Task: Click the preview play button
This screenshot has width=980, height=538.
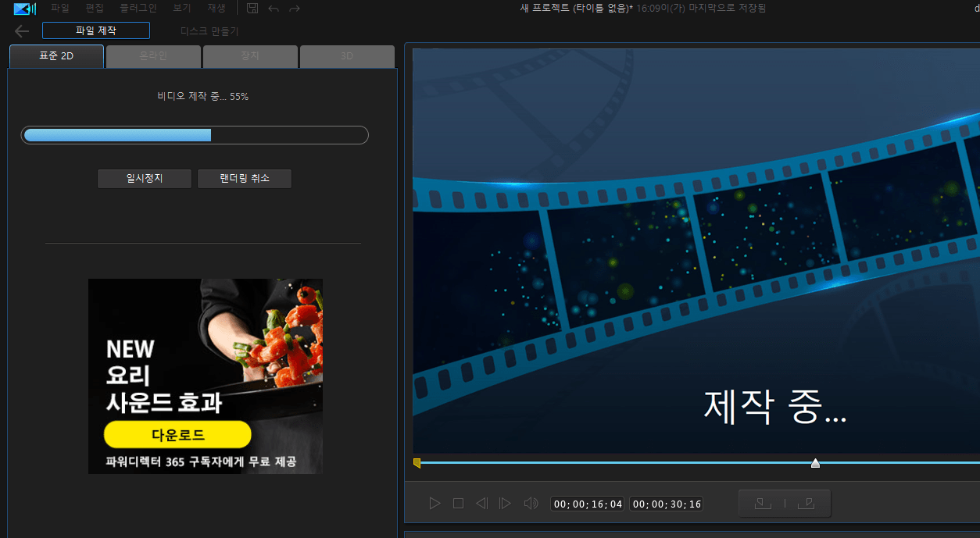Action: (435, 504)
